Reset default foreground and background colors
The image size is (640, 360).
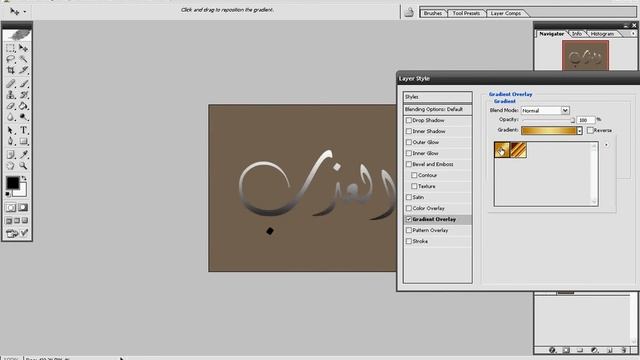pyautogui.click(x=8, y=194)
